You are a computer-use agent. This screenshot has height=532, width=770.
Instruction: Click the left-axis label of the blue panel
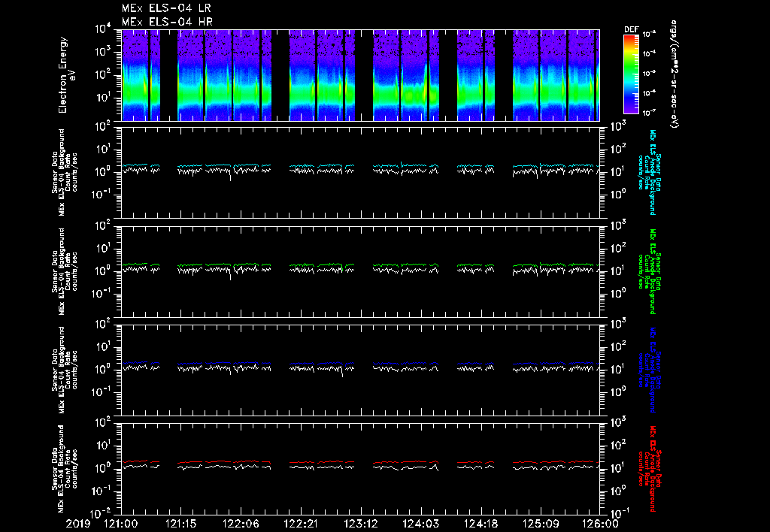click(65, 370)
